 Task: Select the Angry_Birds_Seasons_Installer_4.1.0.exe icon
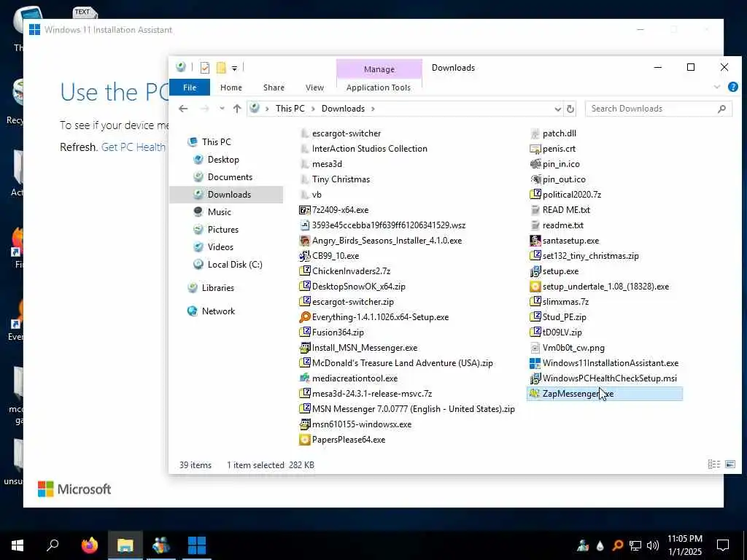pyautogui.click(x=304, y=241)
